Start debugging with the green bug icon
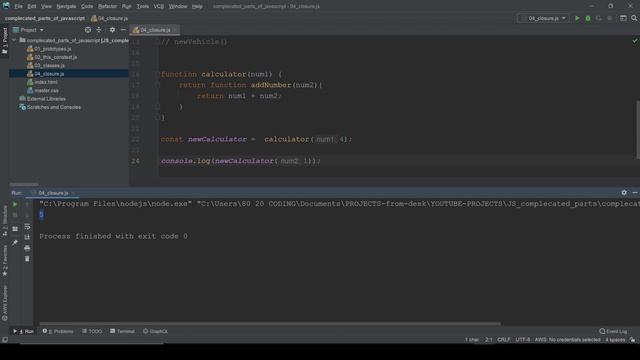Image resolution: width=640 pixels, height=360 pixels. 588,18
